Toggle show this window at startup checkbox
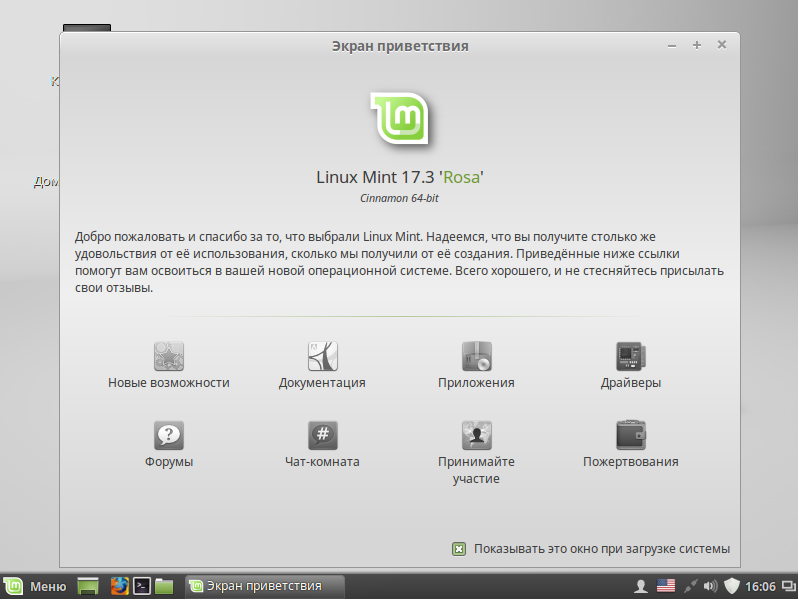The height and width of the screenshot is (599, 798). click(459, 549)
